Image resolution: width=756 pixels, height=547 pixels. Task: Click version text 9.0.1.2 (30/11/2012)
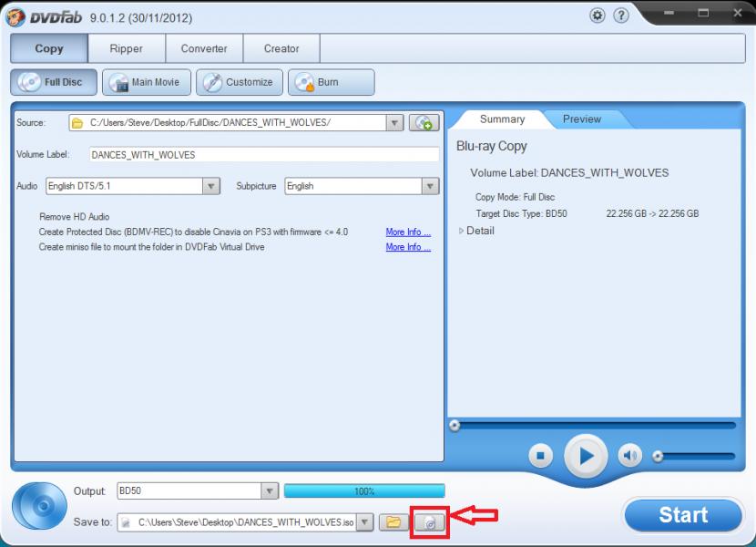click(141, 18)
